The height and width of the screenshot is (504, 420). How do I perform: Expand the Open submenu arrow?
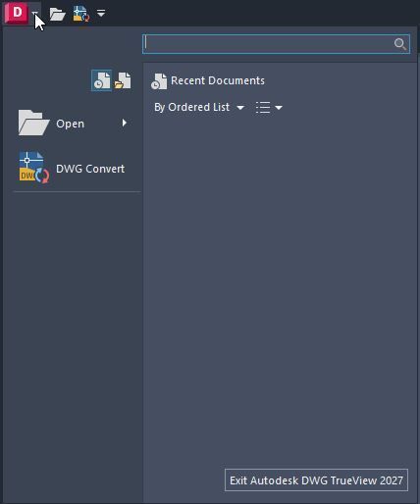(125, 123)
